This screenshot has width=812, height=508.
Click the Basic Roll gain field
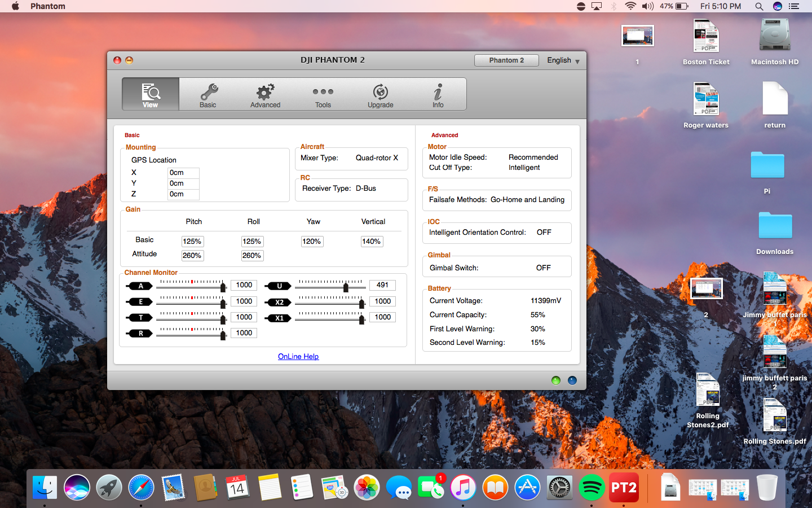pyautogui.click(x=252, y=242)
